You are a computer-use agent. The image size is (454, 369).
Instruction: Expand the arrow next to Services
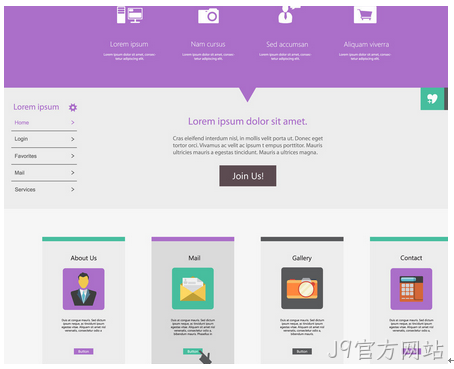click(73, 189)
